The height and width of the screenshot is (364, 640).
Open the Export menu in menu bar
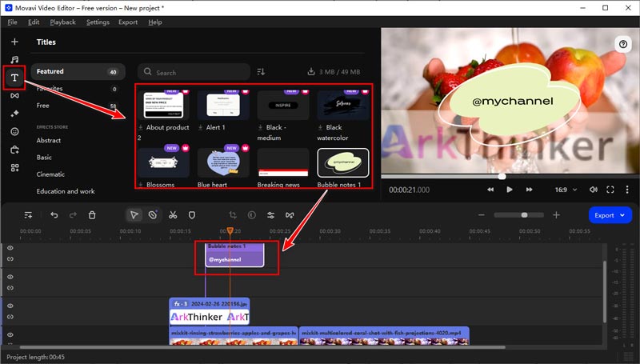pos(128,22)
